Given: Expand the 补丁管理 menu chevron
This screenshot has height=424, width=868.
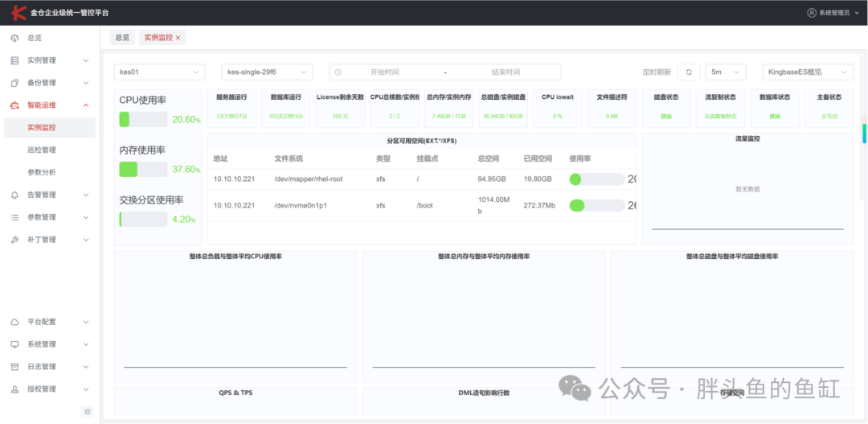Looking at the screenshot, I should coord(86,240).
